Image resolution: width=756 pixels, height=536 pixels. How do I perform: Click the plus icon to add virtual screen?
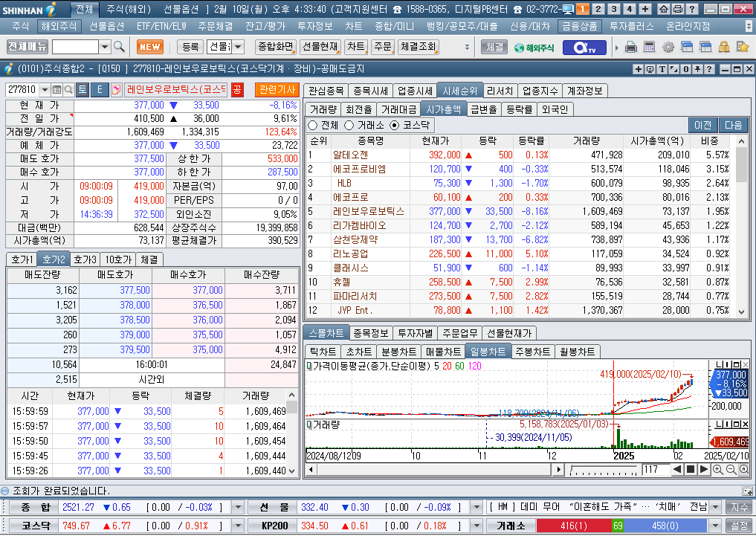coord(645,9)
